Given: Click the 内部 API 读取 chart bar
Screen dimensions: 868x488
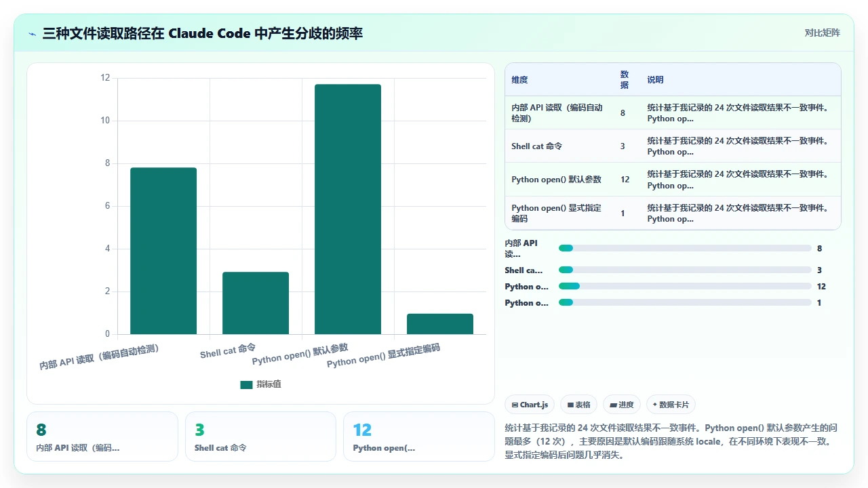Looking at the screenshot, I should click(x=163, y=251).
